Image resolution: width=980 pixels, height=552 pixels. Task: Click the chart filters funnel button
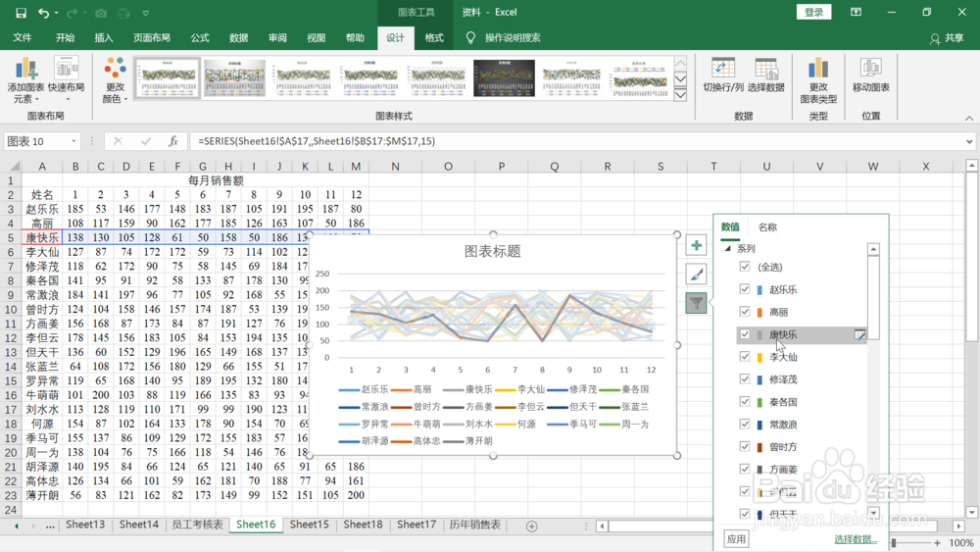pos(696,303)
